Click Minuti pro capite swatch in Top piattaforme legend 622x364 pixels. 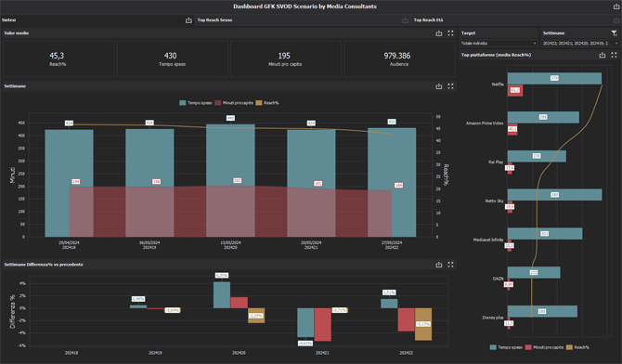click(x=528, y=347)
